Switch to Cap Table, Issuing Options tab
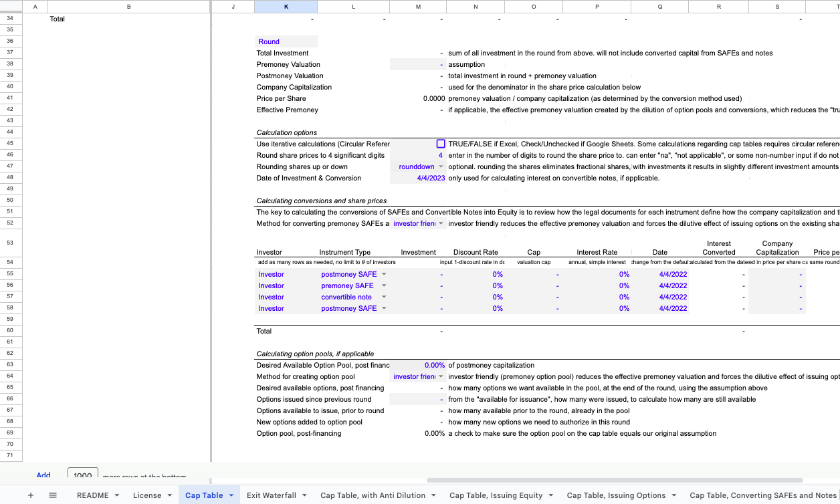 616,495
